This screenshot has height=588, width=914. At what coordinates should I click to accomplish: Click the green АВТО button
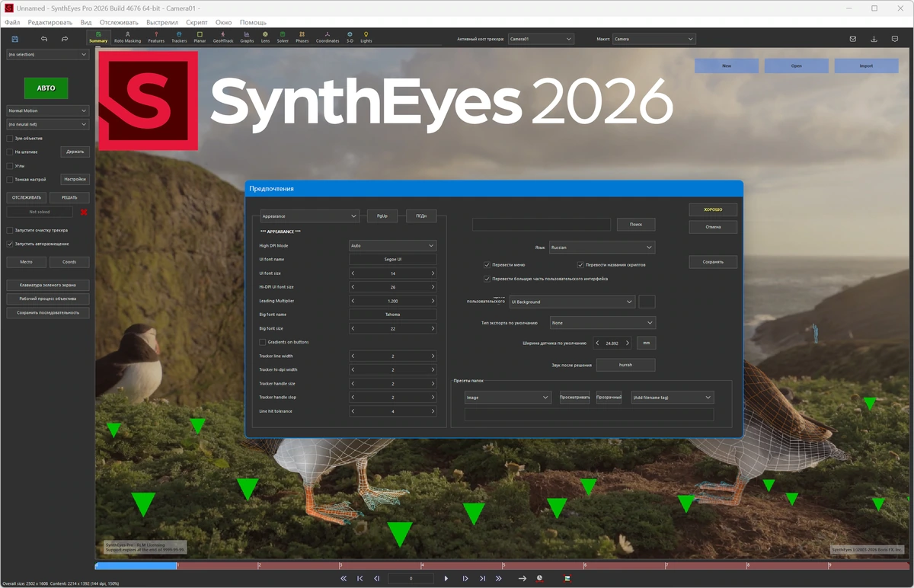(x=46, y=88)
